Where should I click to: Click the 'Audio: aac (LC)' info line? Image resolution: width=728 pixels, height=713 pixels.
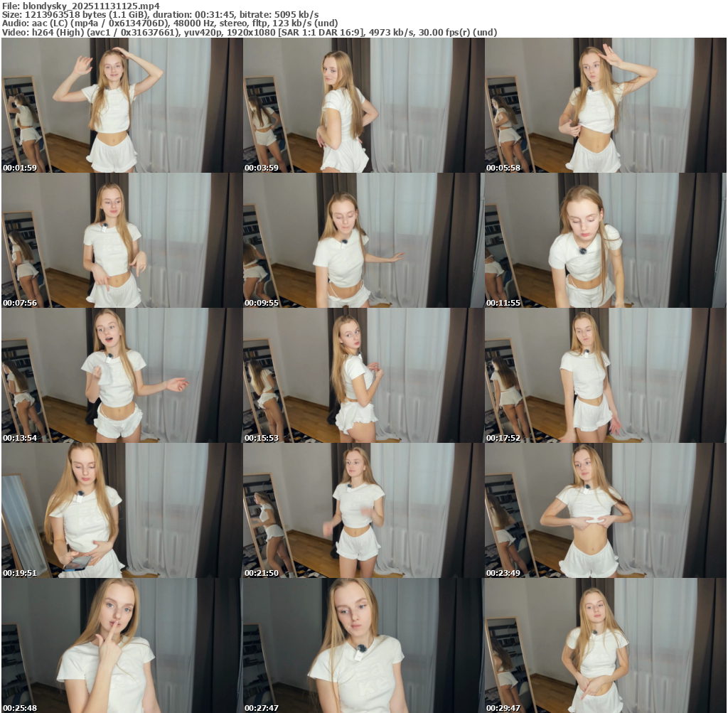coord(170,23)
